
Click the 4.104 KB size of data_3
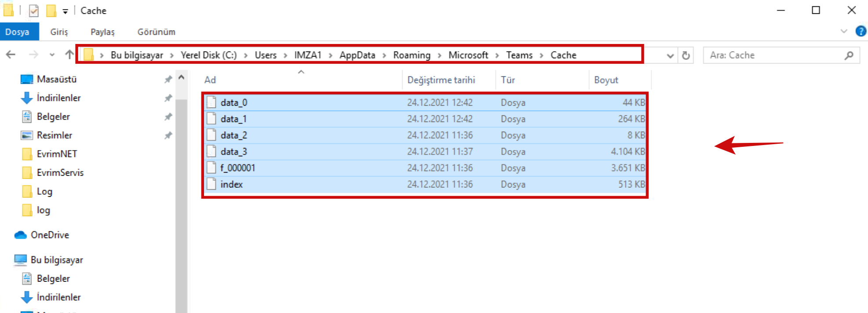(627, 152)
